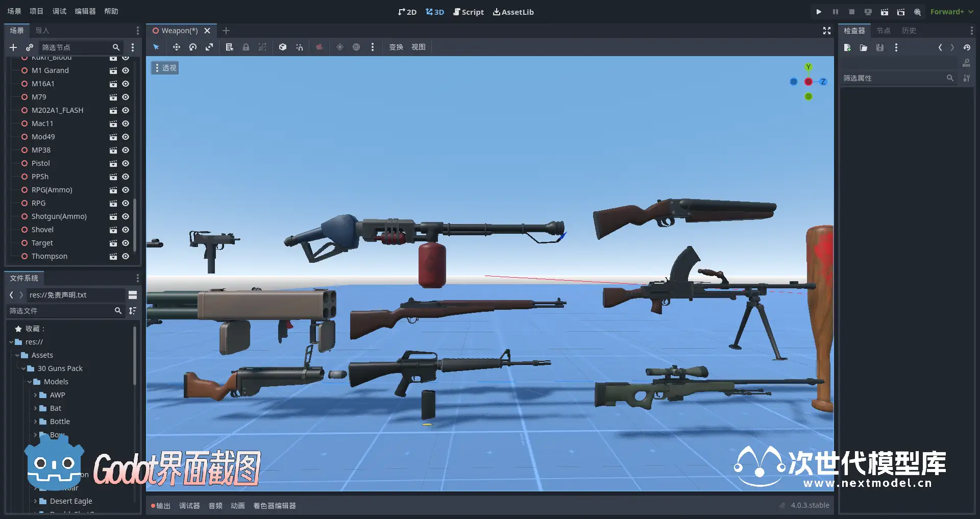The width and height of the screenshot is (980, 519).
Task: Toggle distraction-free mode icon
Action: click(827, 31)
